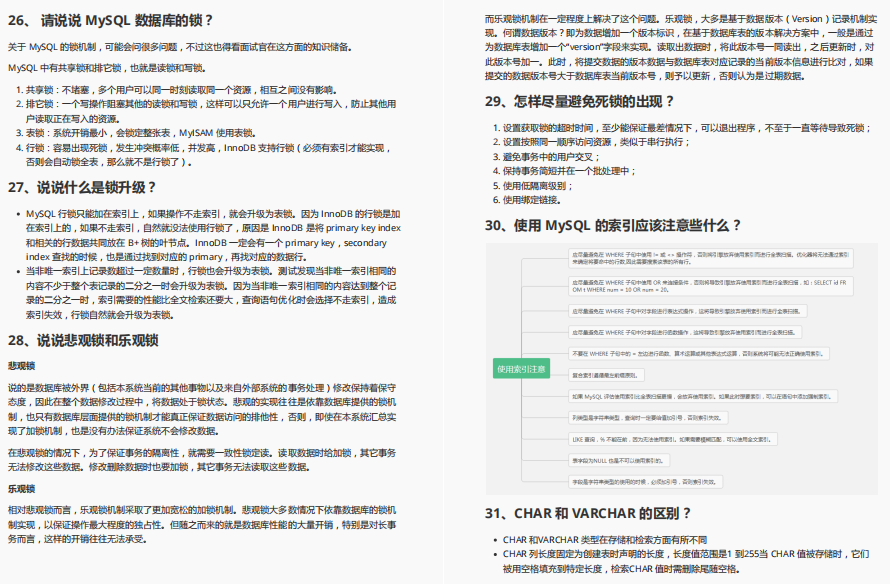This screenshot has height=584, width=890.
Task: Click heading '29、怎样尽量避免死锁的出现？'
Action: [x=580, y=102]
